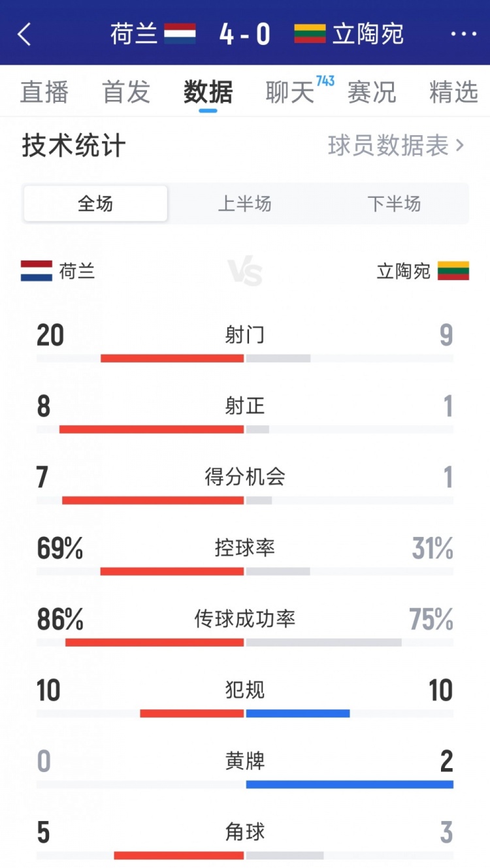
Task: Select the 全场 full-match segment
Action: click(x=95, y=204)
